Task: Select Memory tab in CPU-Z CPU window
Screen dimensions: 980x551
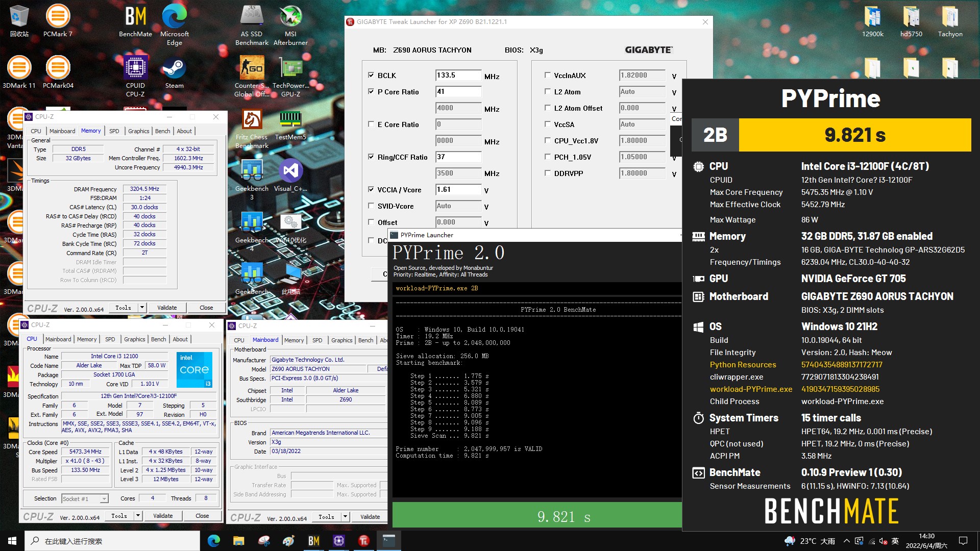Action: (x=87, y=339)
